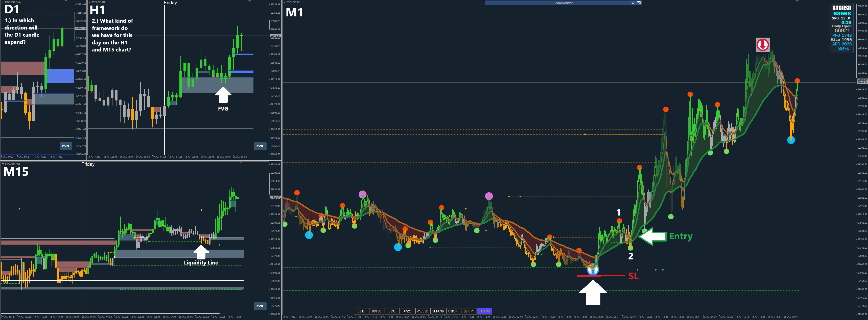Toggle the FVG button on the D1 chart
The height and width of the screenshot is (320, 868).
65,146
